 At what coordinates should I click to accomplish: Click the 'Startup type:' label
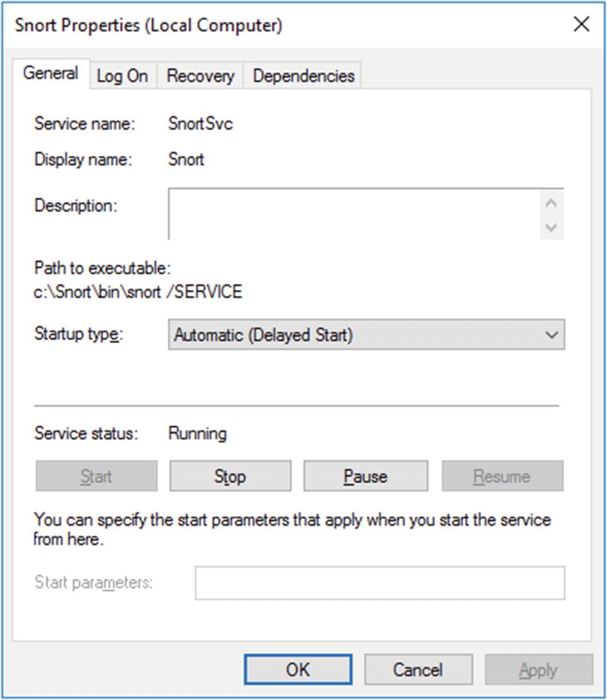79,334
